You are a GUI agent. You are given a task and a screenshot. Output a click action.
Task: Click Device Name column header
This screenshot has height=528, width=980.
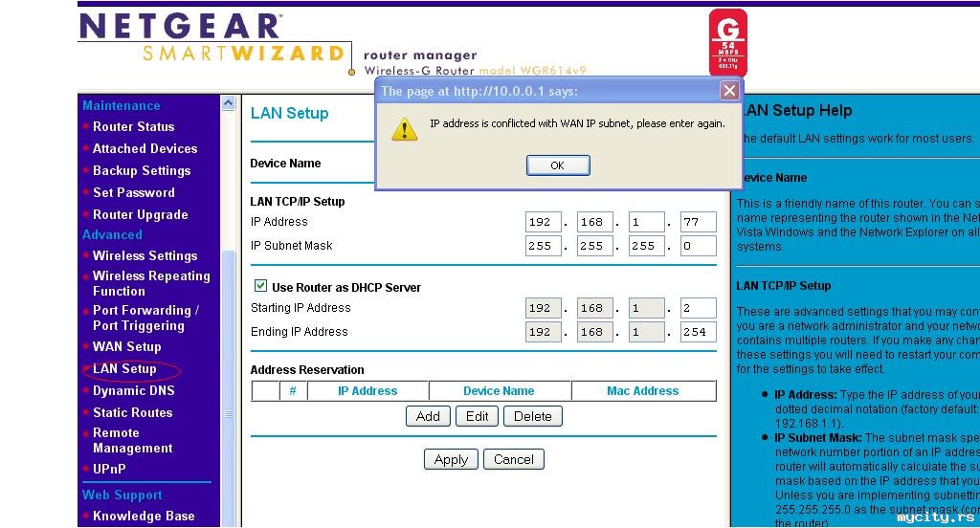(499, 391)
